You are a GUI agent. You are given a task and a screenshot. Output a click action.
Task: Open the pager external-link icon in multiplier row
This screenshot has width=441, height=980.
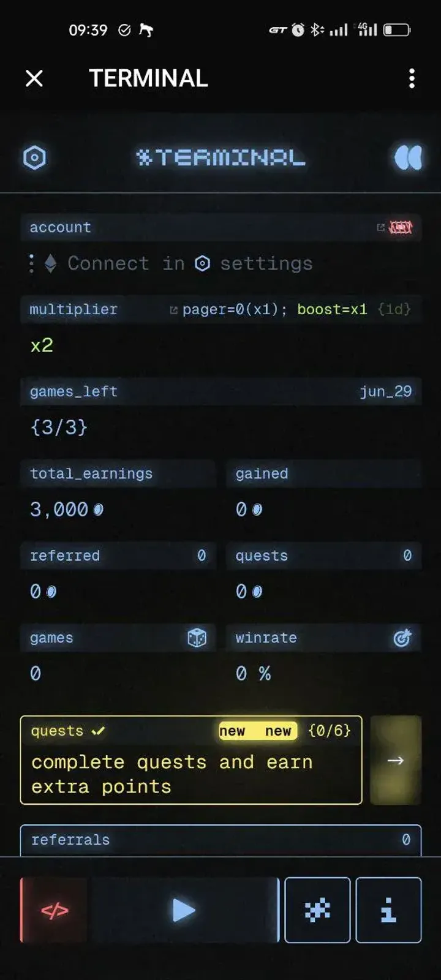point(173,309)
